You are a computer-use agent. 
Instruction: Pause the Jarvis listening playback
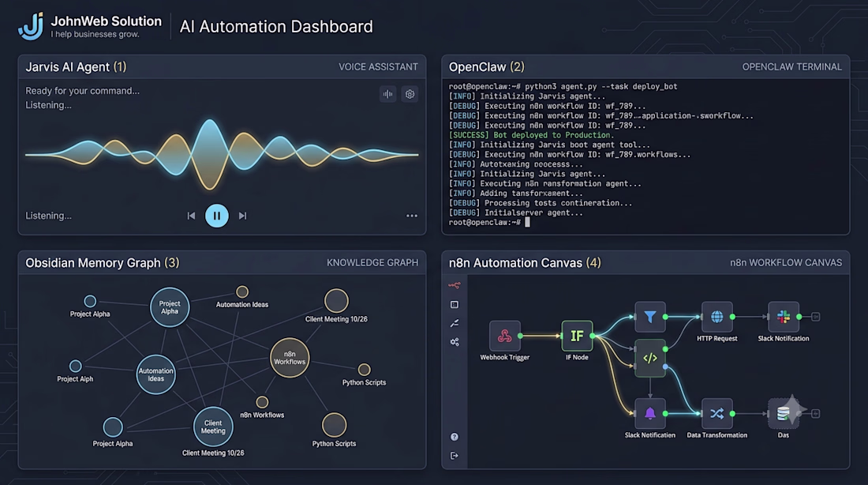[x=217, y=216]
